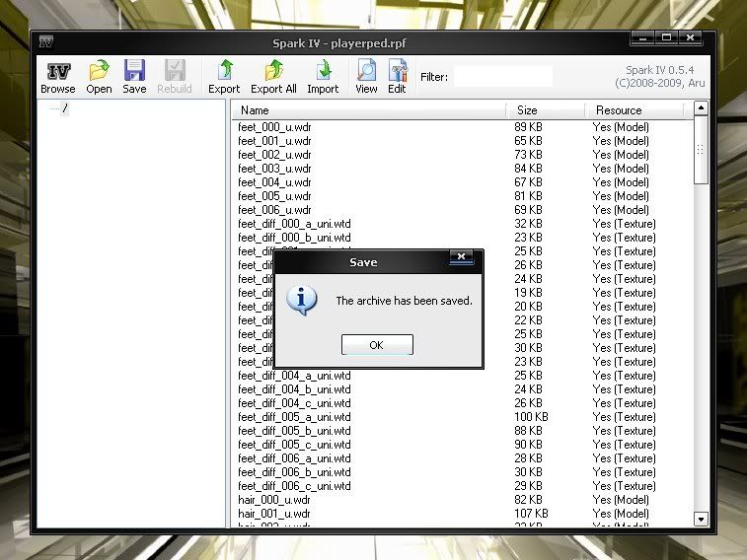This screenshot has height=560, width=747.
Task: Select hair_000_u.wdr in the list
Action: pyautogui.click(x=274, y=500)
